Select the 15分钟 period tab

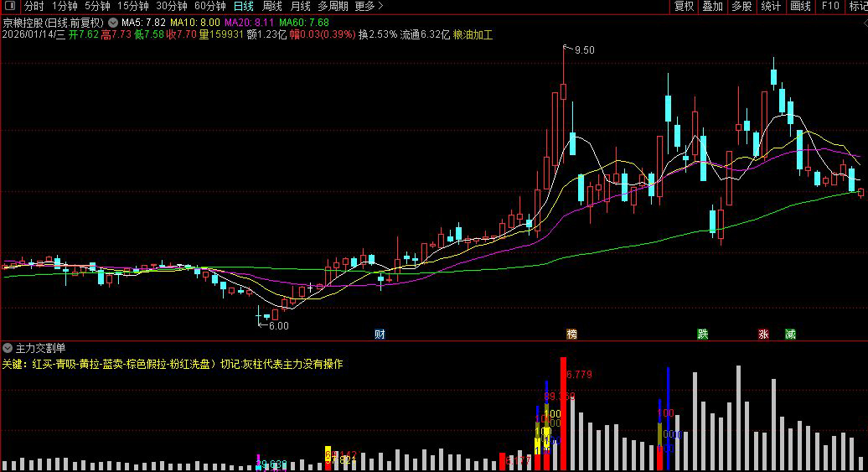133,6
